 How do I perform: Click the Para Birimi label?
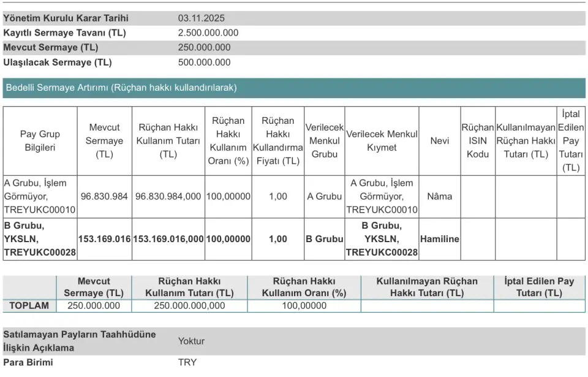[x=28, y=362]
